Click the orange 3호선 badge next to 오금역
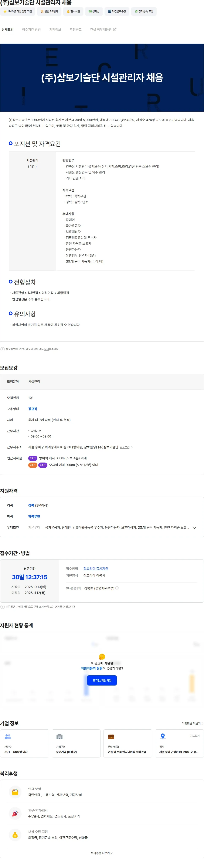204x868 pixels. click(x=33, y=465)
